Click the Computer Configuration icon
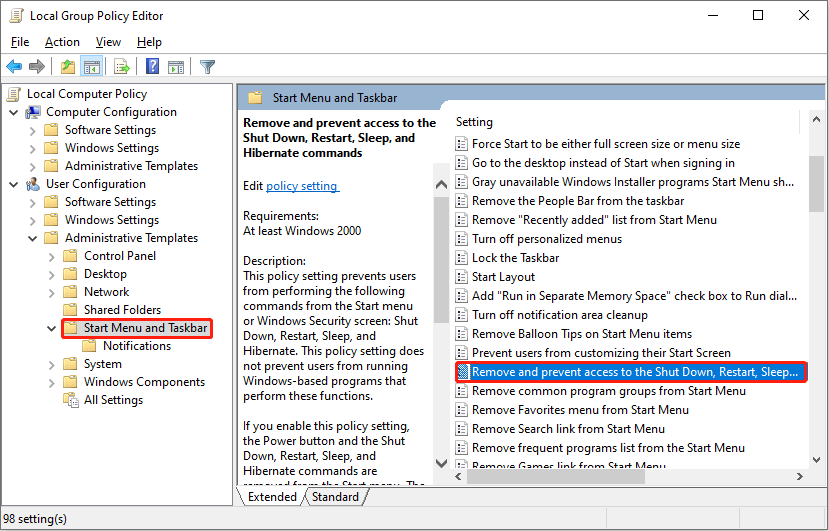Viewport: 829px width, 531px height. click(33, 112)
